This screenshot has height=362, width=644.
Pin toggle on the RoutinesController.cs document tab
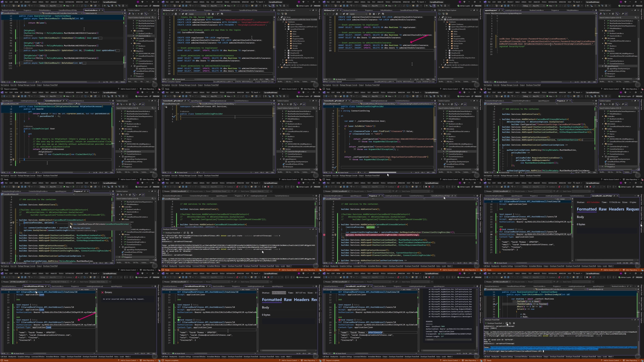pos(628,286)
